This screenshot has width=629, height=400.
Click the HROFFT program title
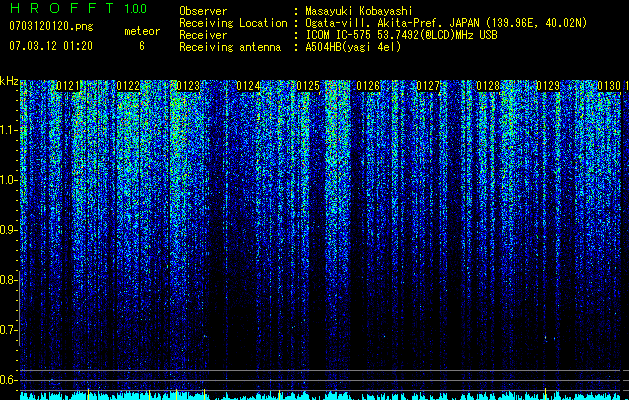click(x=62, y=8)
